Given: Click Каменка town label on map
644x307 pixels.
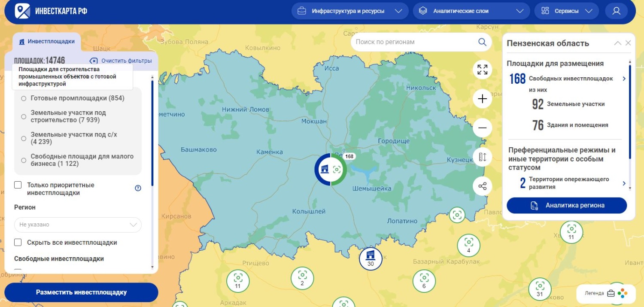Looking at the screenshot, I should pos(270,152).
